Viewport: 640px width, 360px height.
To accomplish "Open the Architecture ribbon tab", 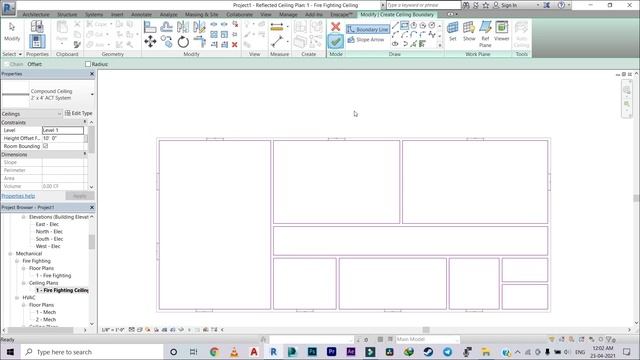I will coord(36,14).
